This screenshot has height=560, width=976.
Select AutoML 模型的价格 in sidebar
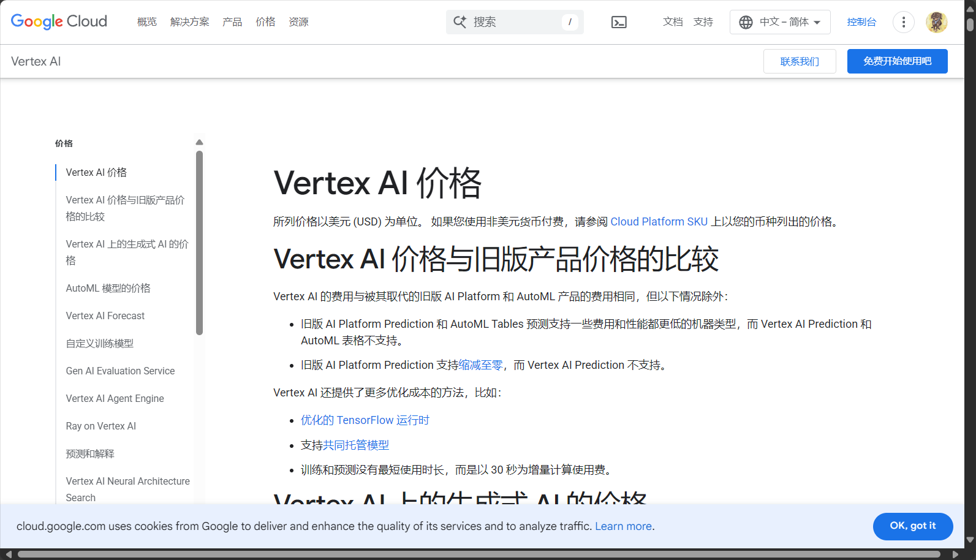(108, 288)
